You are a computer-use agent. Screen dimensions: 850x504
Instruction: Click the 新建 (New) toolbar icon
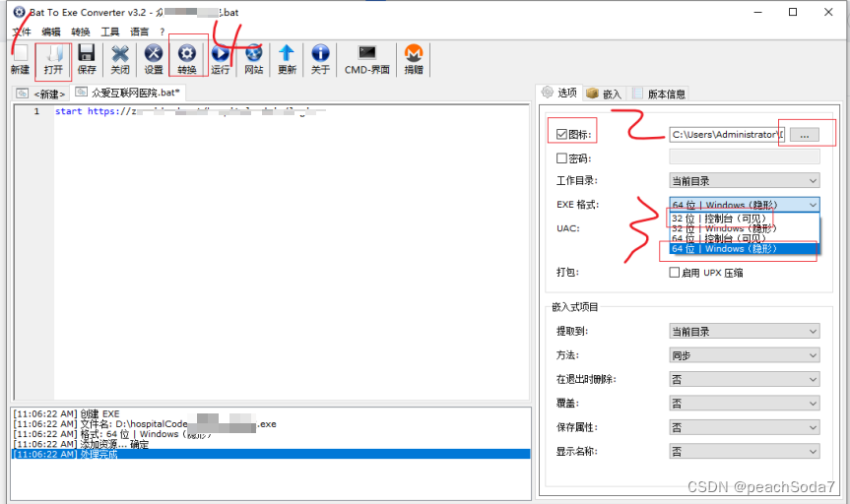point(20,59)
